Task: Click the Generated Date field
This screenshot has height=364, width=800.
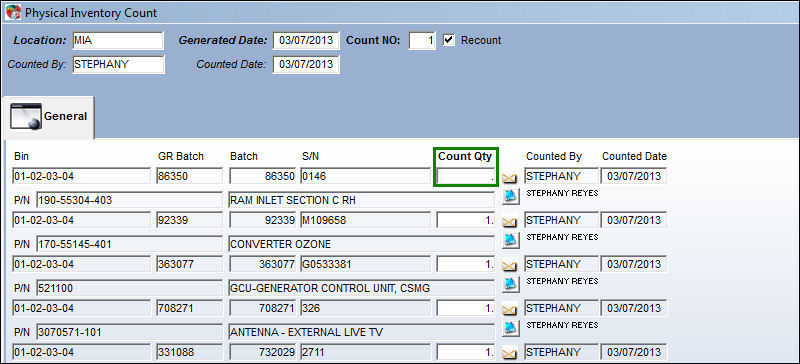Action: [x=306, y=40]
